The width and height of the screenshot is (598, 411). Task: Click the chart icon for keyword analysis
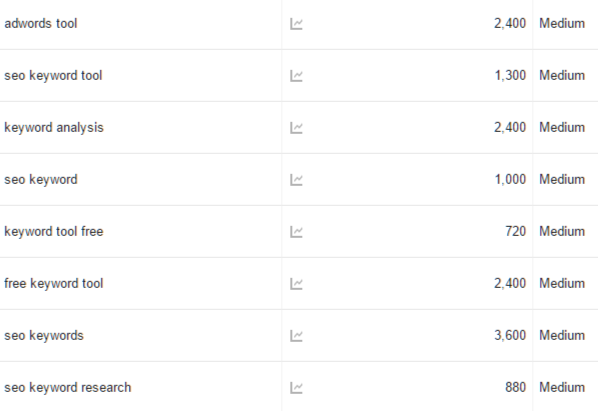[x=296, y=127]
